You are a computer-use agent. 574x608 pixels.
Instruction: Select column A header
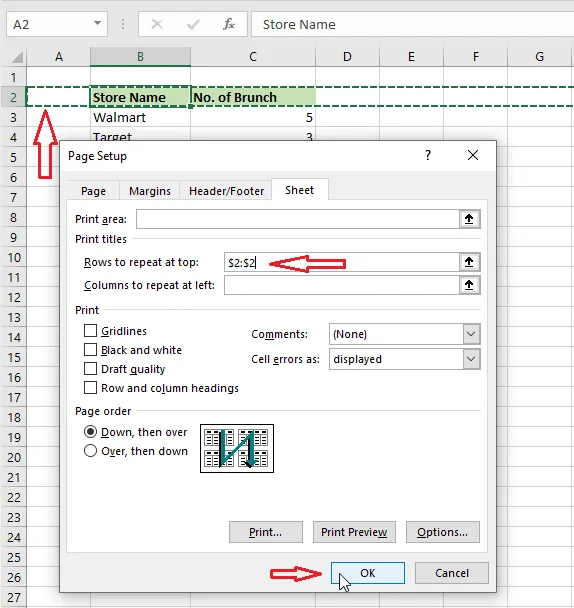tap(59, 57)
